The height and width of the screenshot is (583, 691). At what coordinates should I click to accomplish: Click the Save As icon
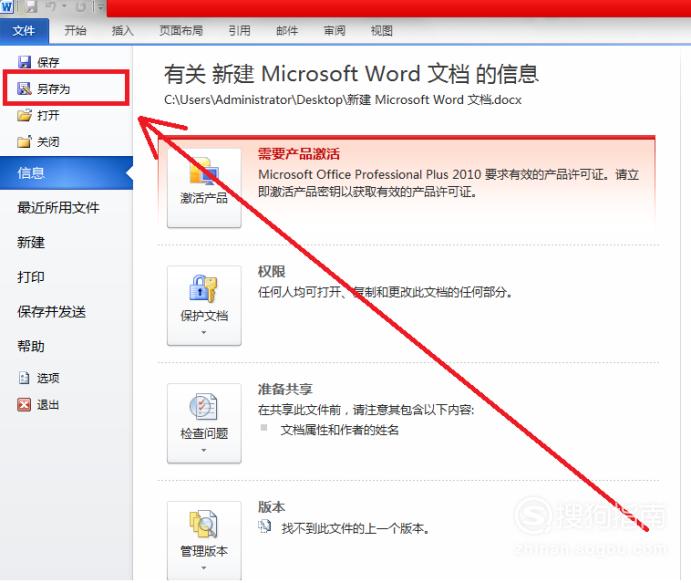pos(24,89)
